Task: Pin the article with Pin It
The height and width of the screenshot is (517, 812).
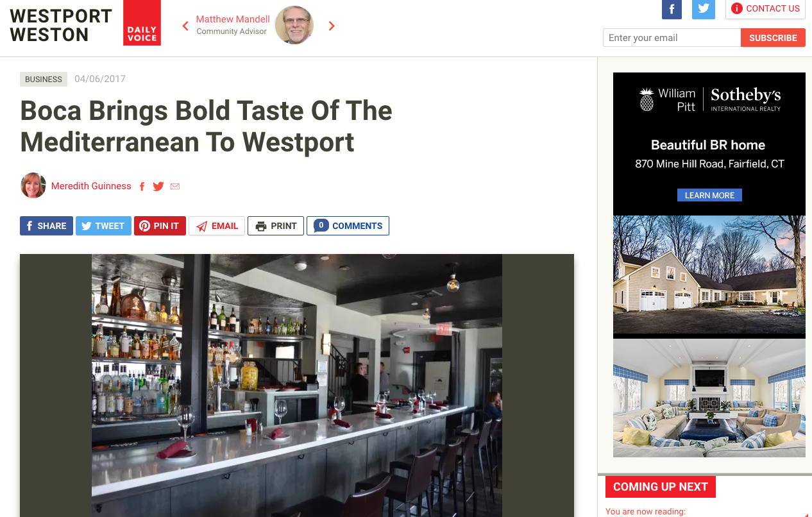Action: (160, 226)
